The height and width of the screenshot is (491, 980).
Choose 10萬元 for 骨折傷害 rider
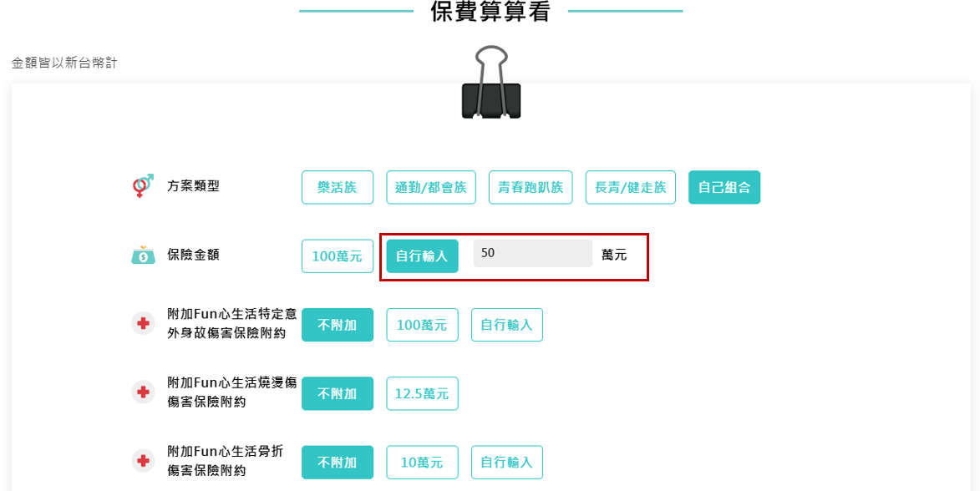coord(422,463)
